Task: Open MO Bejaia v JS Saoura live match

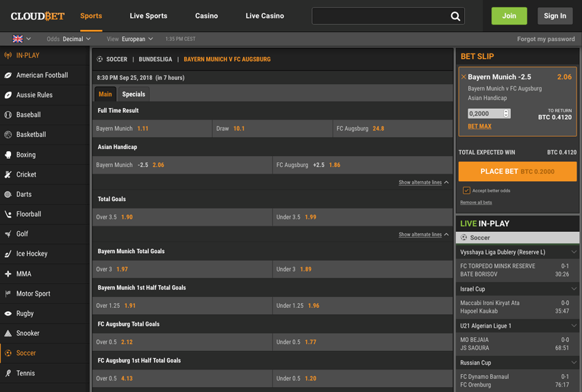Action: (x=518, y=344)
